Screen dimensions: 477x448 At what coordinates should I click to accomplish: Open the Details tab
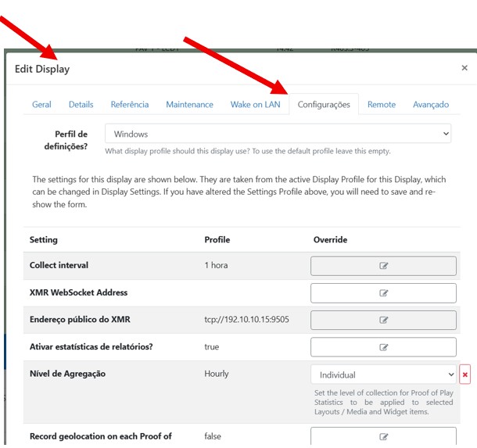click(x=81, y=104)
